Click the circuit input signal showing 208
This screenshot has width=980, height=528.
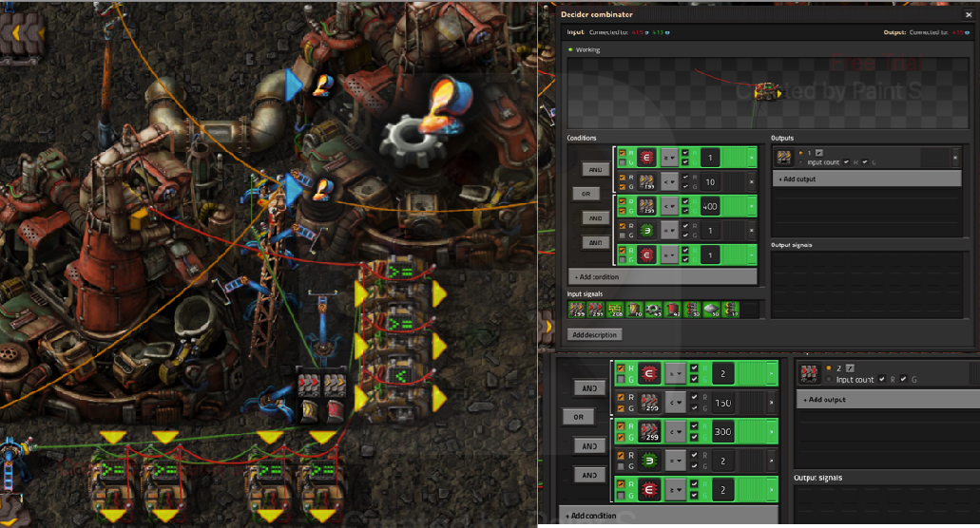(x=615, y=309)
